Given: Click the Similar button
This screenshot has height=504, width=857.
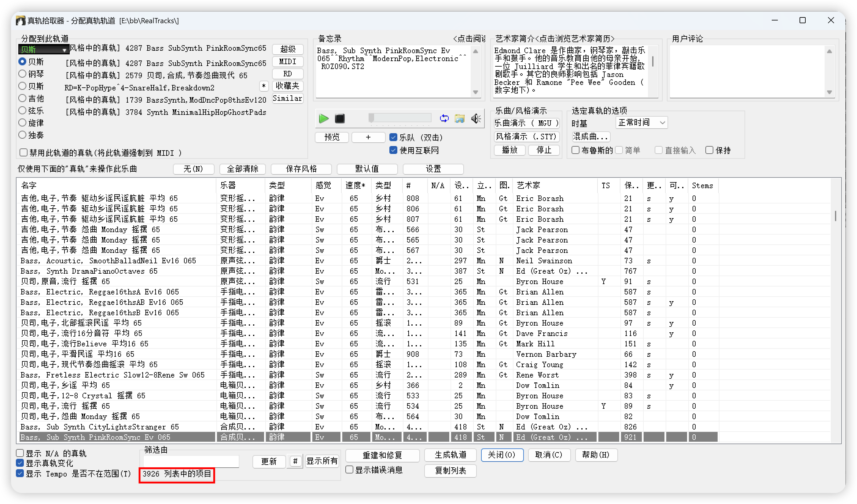Looking at the screenshot, I should point(288,98).
